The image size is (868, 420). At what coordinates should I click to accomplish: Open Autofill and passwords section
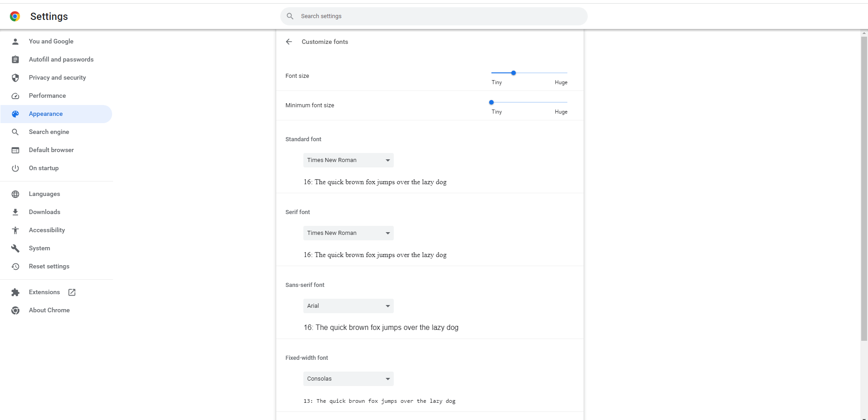point(57,59)
